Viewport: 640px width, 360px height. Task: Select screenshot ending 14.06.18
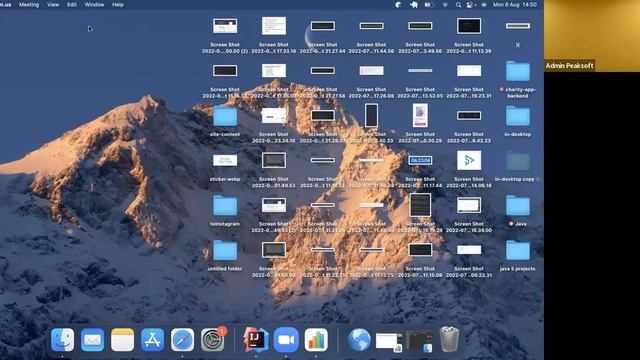(469, 160)
